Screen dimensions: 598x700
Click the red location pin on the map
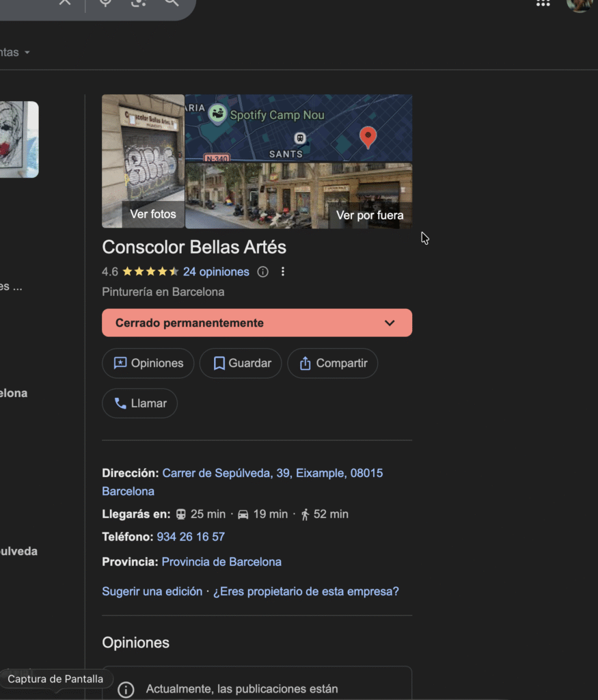pos(368,137)
